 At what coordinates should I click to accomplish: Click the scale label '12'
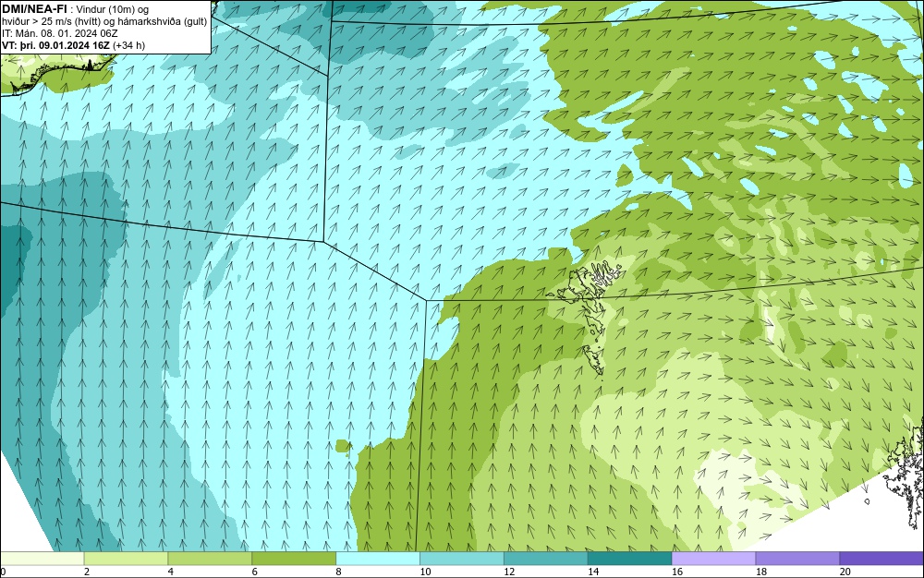click(509, 572)
